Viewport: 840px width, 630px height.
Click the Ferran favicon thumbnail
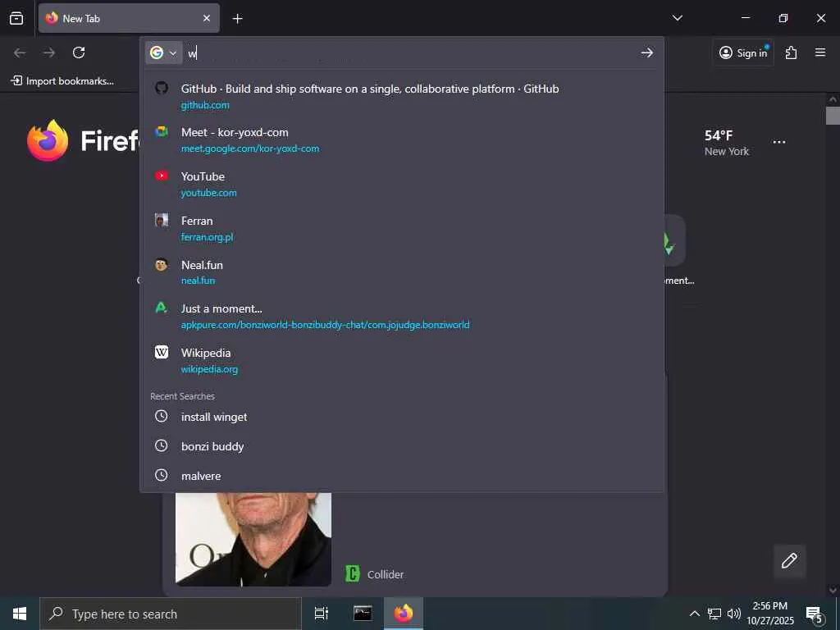click(x=162, y=220)
